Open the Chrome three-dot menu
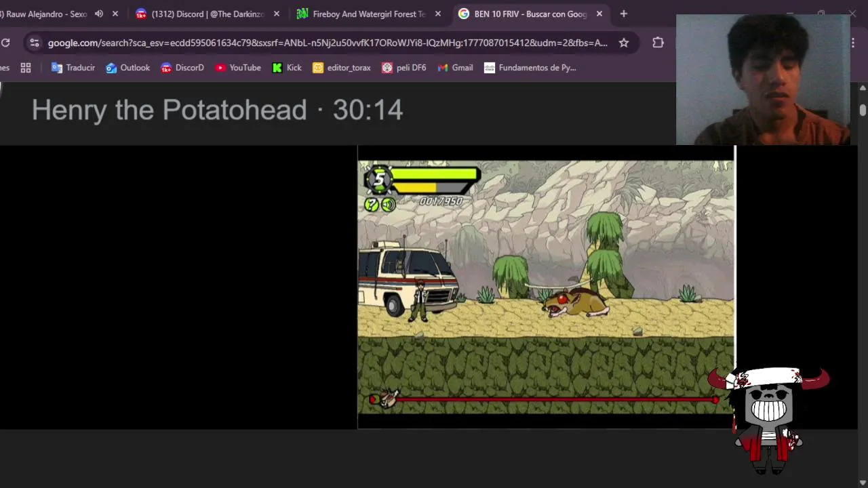 (x=853, y=43)
